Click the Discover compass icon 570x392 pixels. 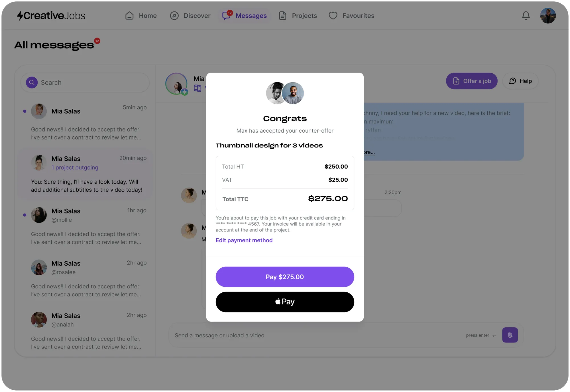(174, 16)
